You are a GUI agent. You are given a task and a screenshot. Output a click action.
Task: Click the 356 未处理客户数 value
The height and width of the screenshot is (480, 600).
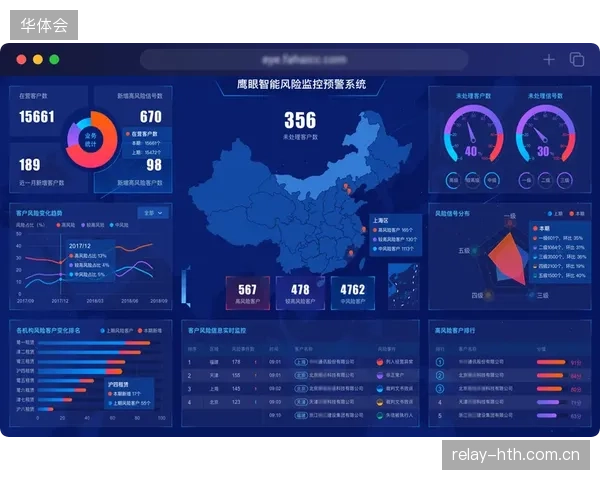coord(300,120)
